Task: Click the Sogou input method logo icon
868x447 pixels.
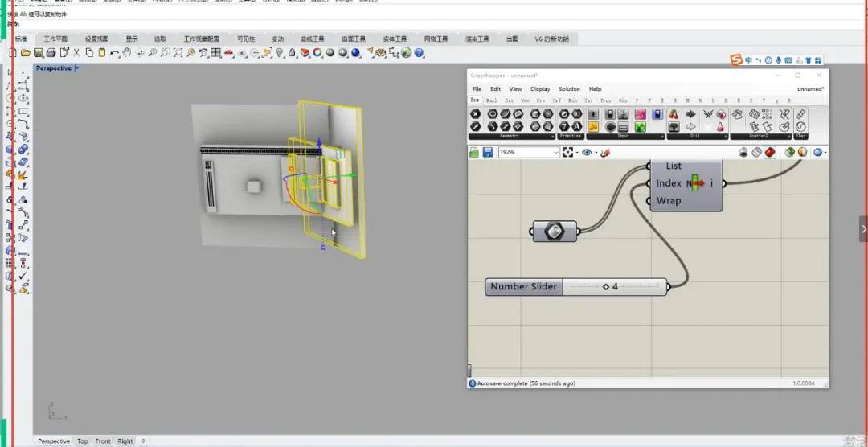Action: click(x=736, y=59)
